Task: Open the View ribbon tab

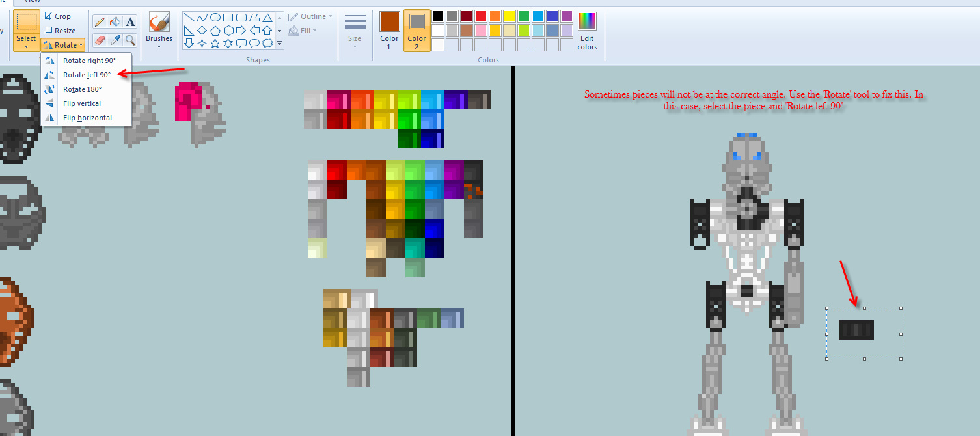Action: click(31, 1)
